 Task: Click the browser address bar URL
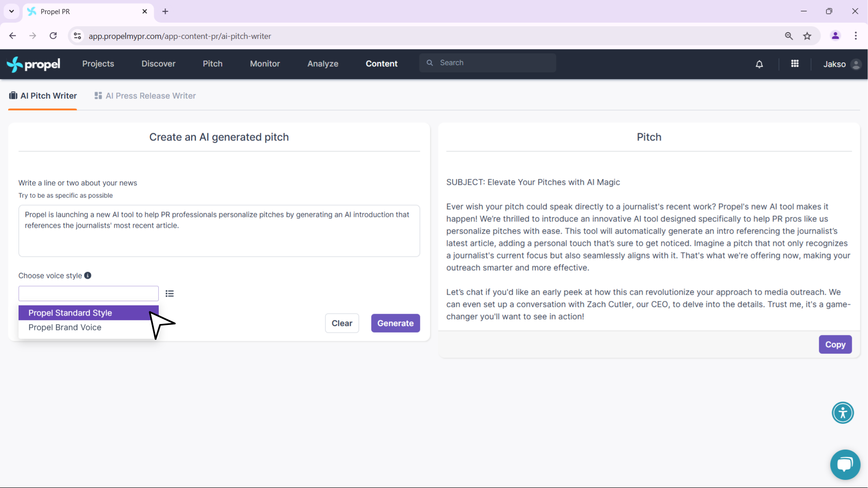[x=180, y=36]
